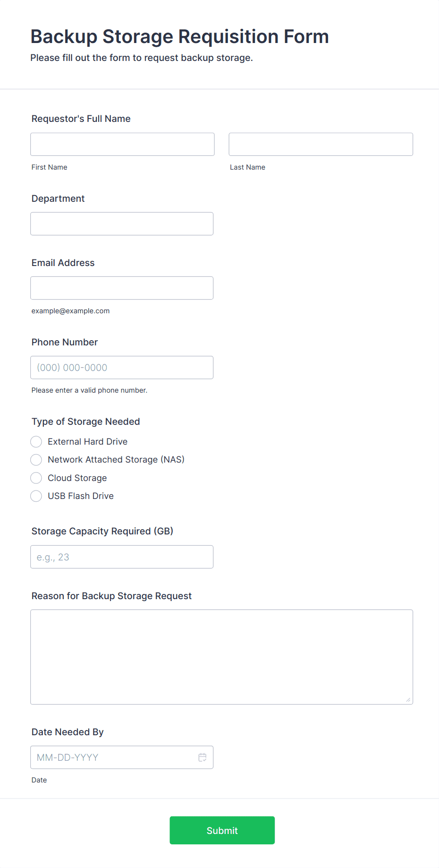Screen dimensions: 439x868
Task: Select Cloud Storage radio option
Action: (x=36, y=478)
